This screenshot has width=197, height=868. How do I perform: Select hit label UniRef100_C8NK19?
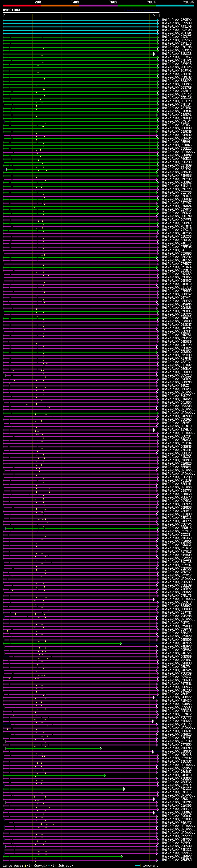pyautogui.click(x=177, y=799)
